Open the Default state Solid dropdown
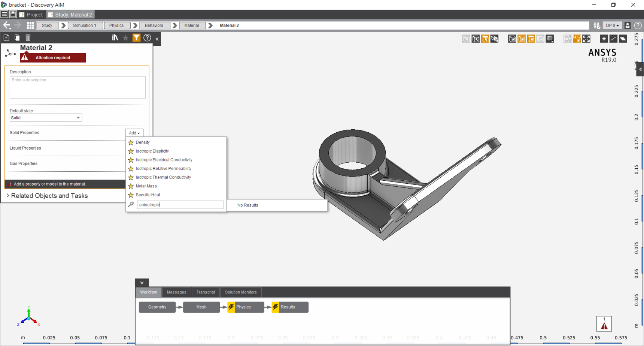This screenshot has width=644, height=346. point(46,118)
